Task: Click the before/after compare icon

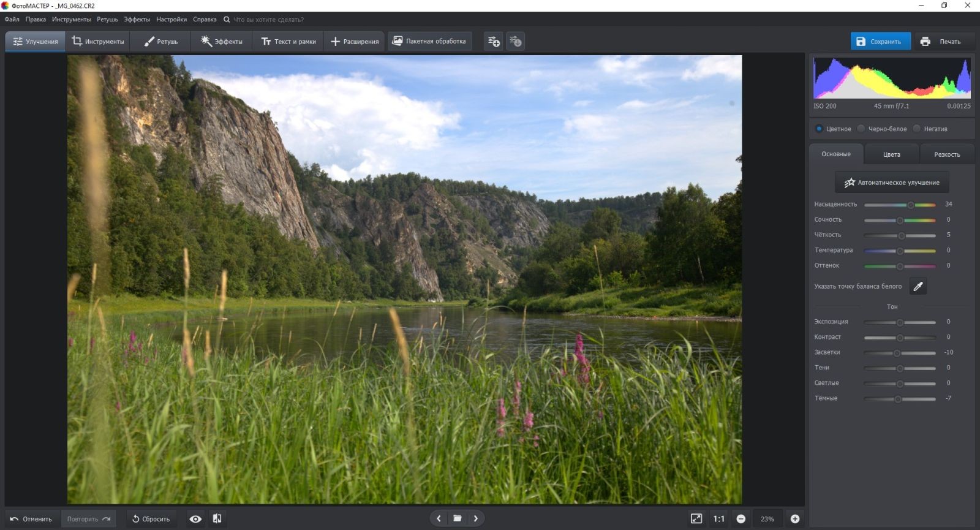Action: point(217,519)
